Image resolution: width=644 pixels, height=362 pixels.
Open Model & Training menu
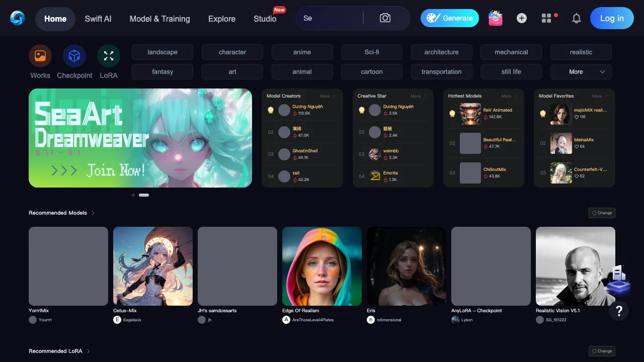(160, 19)
